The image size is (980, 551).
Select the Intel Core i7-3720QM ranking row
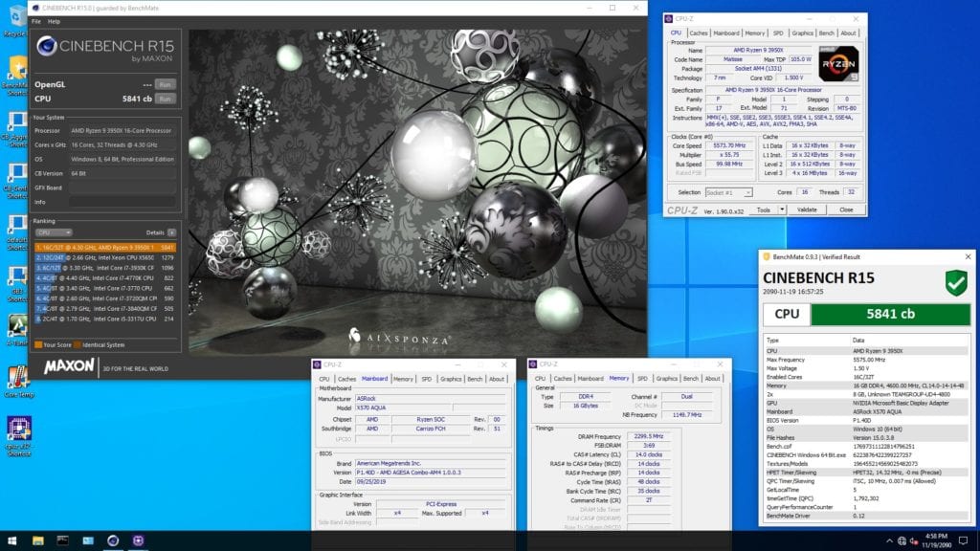105,298
